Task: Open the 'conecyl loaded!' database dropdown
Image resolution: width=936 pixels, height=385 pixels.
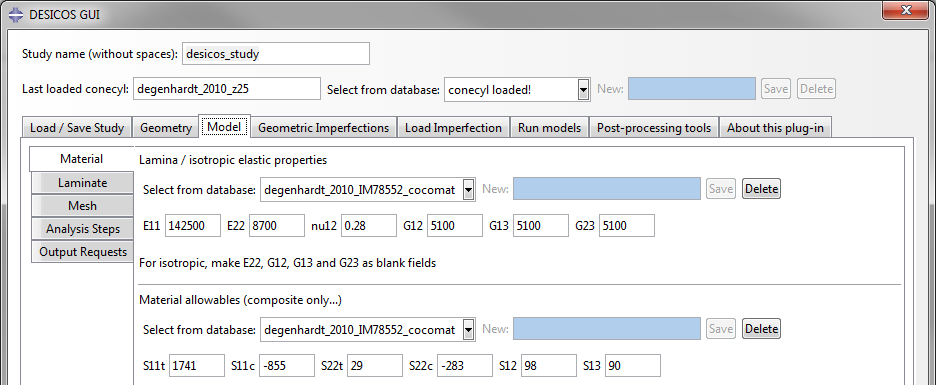Action: [x=518, y=90]
